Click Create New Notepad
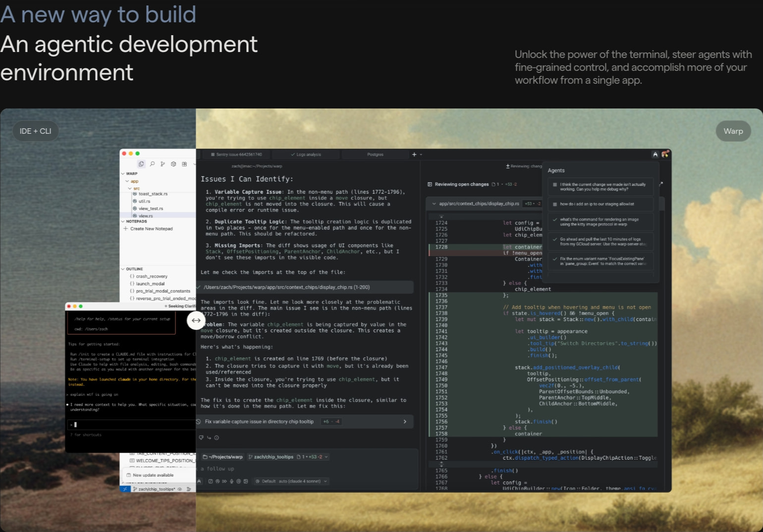The height and width of the screenshot is (532, 763). [x=151, y=229]
